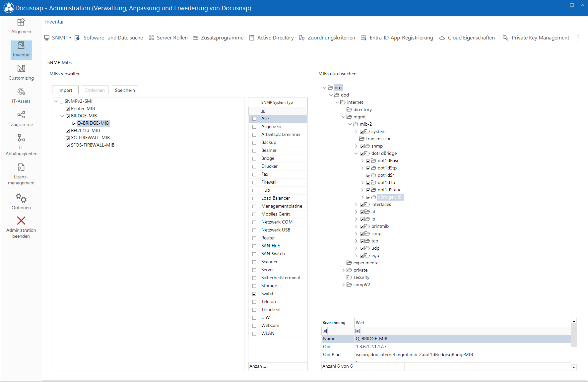
Task: Expand the system node under mib-2
Action: (x=357, y=132)
